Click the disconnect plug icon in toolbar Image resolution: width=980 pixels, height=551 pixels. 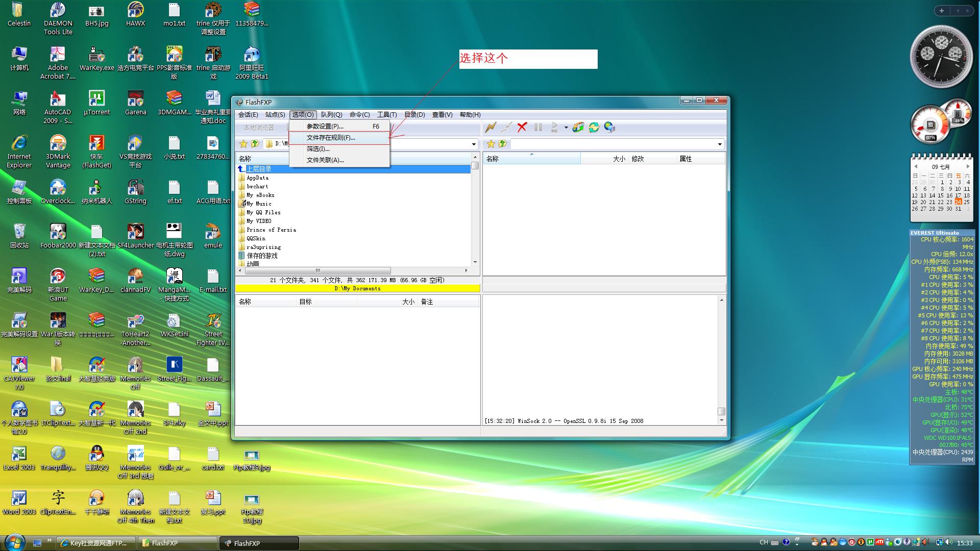pyautogui.click(x=506, y=127)
